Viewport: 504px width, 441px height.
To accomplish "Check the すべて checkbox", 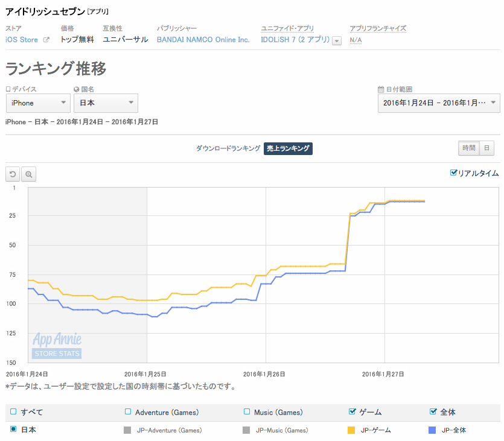I will (x=13, y=411).
